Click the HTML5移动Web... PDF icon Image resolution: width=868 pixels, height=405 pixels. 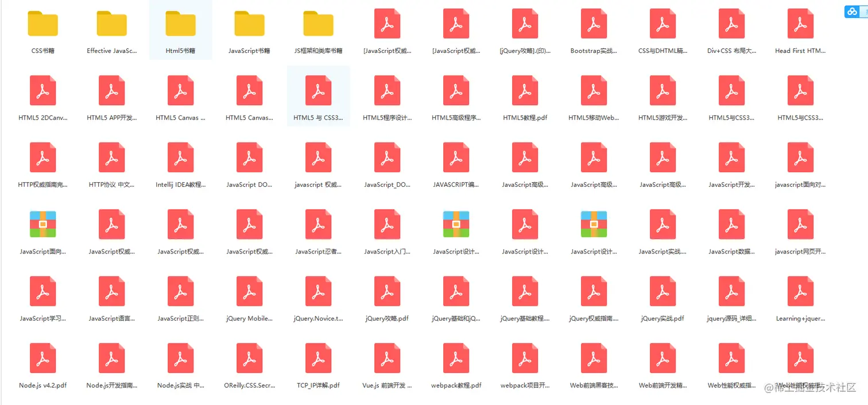(x=594, y=91)
